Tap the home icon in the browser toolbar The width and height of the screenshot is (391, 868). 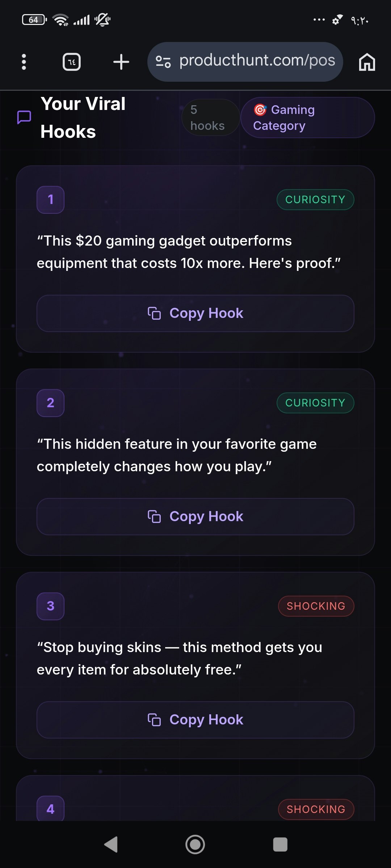click(x=367, y=61)
